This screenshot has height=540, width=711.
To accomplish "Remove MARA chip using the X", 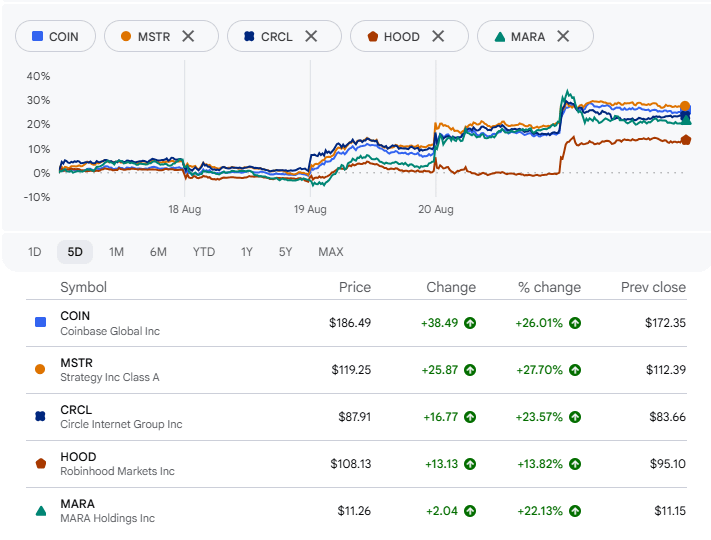I will coord(563,36).
